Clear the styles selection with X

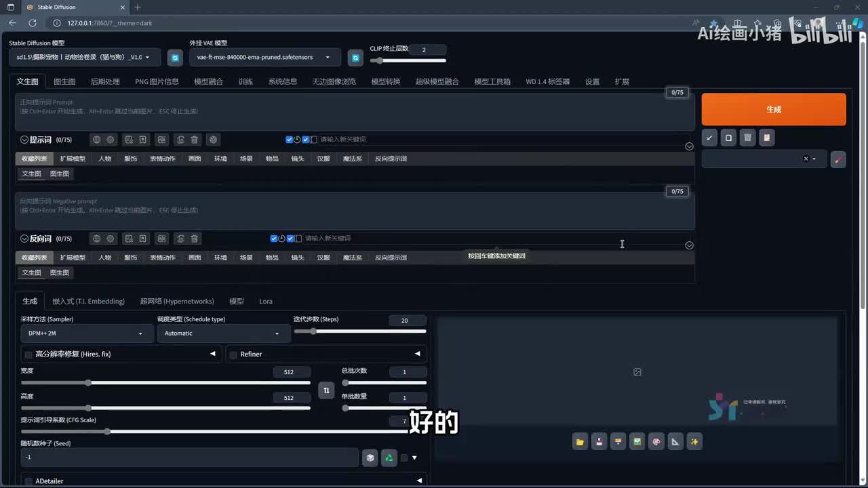point(806,159)
